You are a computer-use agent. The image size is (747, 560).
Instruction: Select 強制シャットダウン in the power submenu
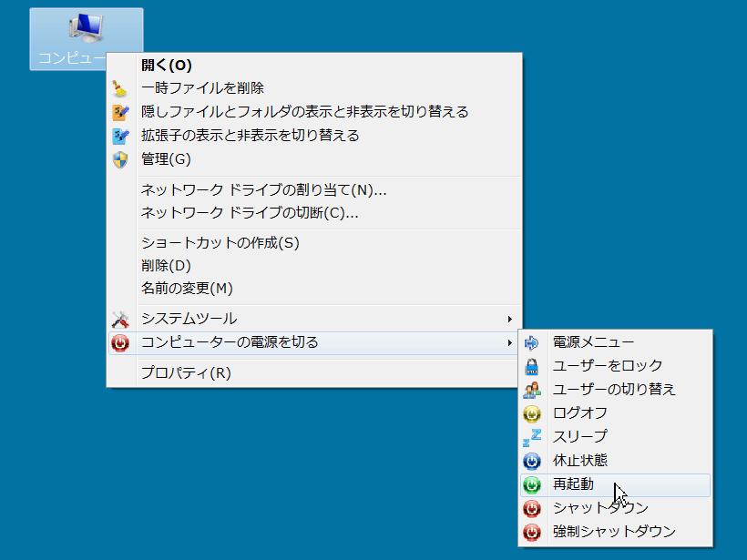[614, 532]
